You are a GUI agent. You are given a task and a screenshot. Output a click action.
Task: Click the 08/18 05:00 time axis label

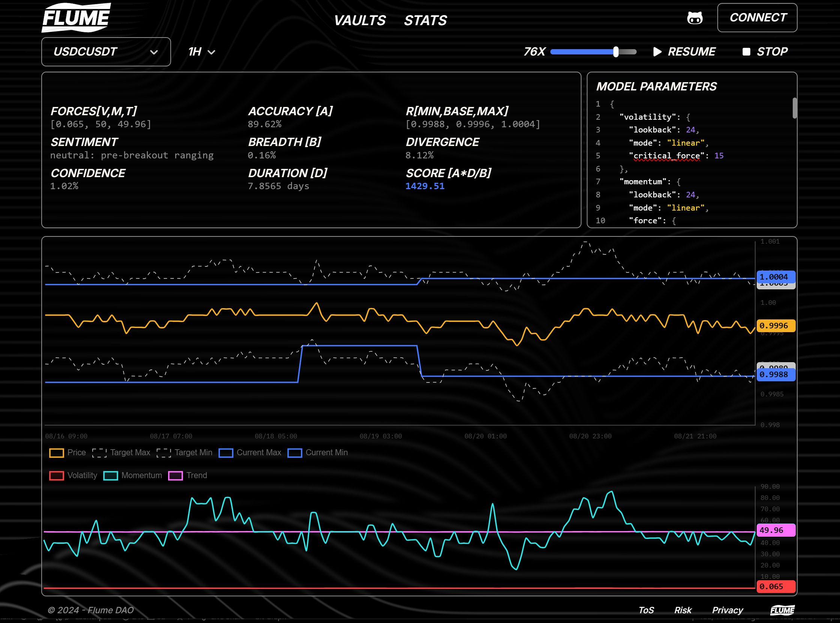click(276, 436)
